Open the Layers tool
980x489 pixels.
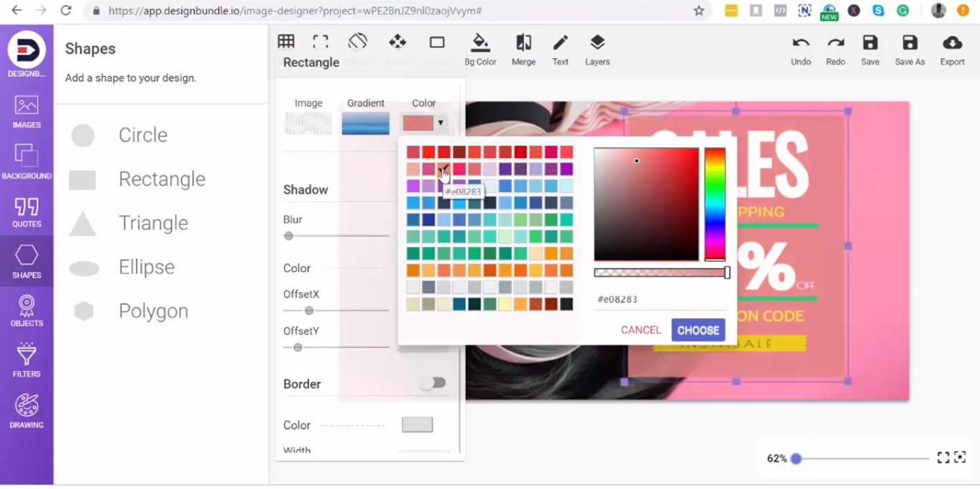click(x=598, y=49)
